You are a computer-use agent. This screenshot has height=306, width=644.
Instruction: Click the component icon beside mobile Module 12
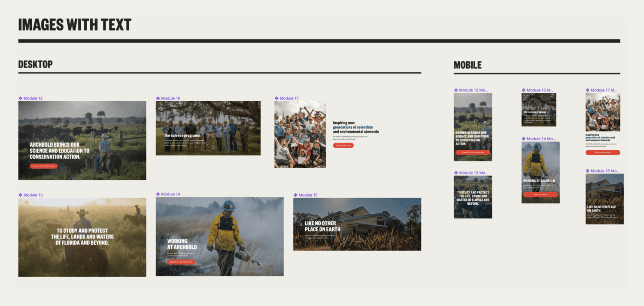[x=456, y=90]
